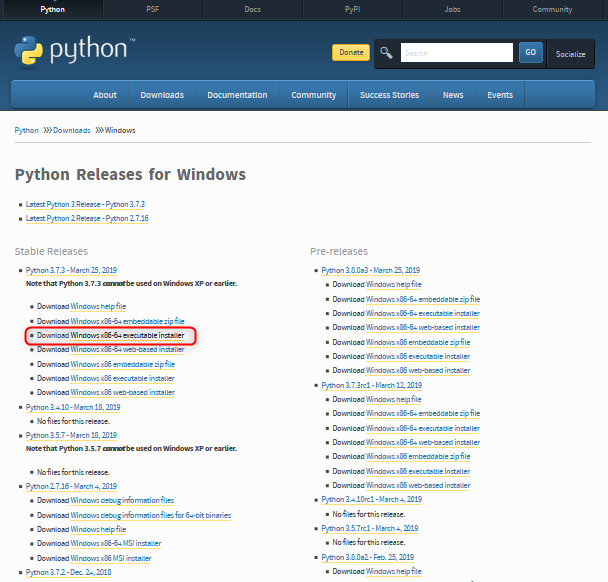Download Python 2.7.16 Windows help file
Image resolution: width=608 pixels, height=582 pixels.
click(98, 529)
